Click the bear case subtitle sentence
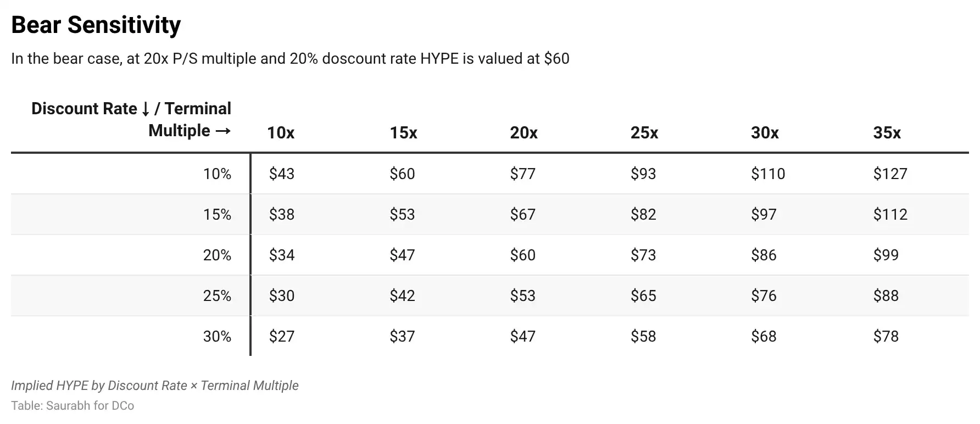Screen dimensions: 980x424 (x=290, y=59)
